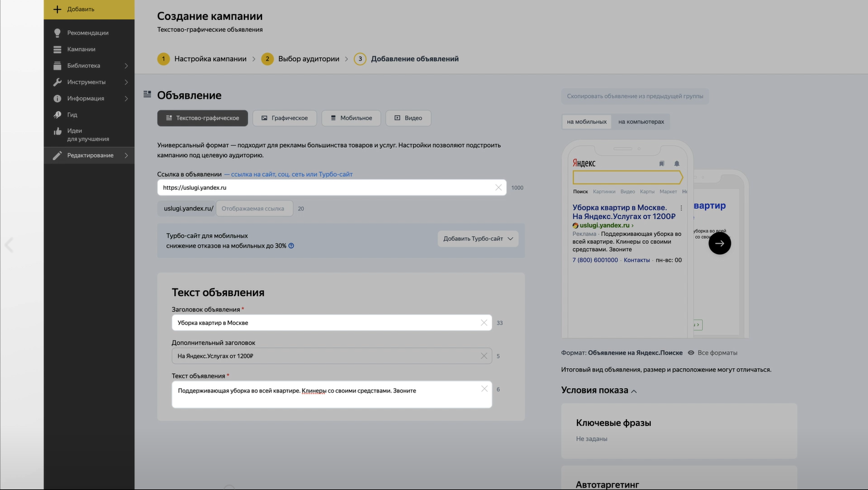The width and height of the screenshot is (868, 490).
Task: Expand the Инструменты submenu chevron
Action: (126, 82)
